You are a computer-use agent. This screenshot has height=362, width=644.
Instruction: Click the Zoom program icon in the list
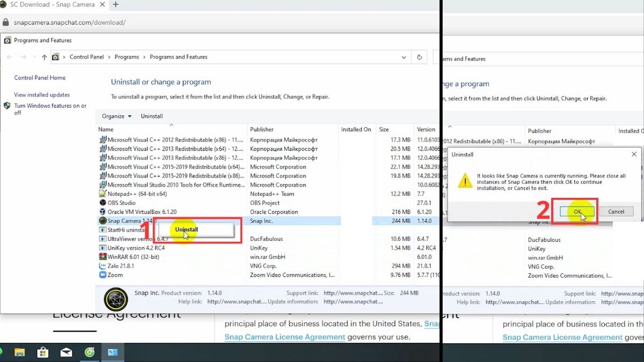[103, 275]
